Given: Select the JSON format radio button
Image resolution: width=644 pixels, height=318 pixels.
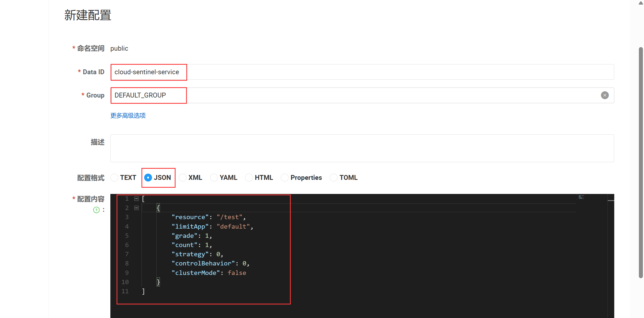Looking at the screenshot, I should click(148, 178).
